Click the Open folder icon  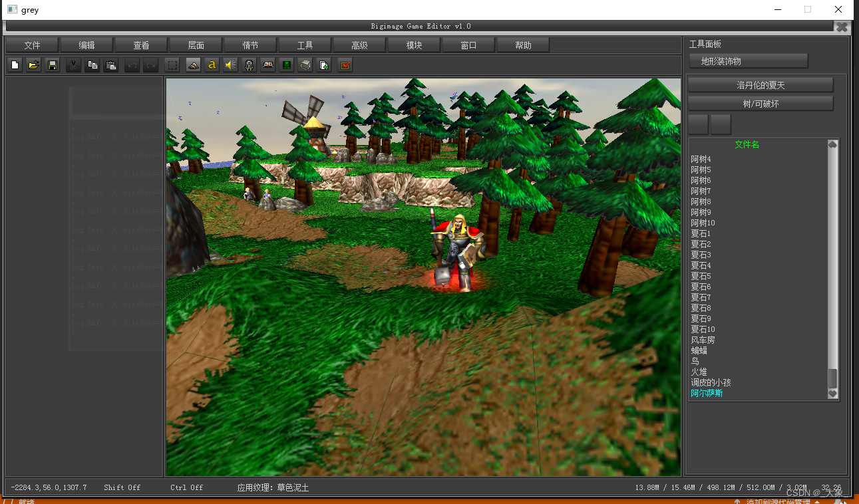click(x=34, y=65)
